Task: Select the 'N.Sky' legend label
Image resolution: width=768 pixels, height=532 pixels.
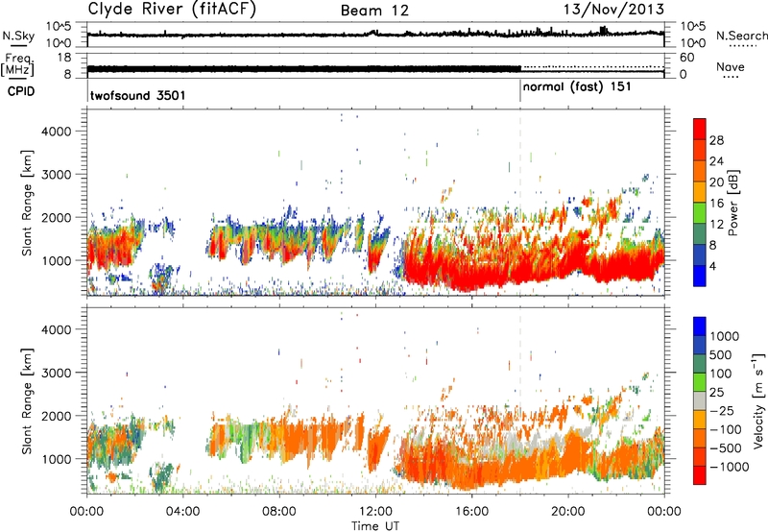Action: coord(18,36)
